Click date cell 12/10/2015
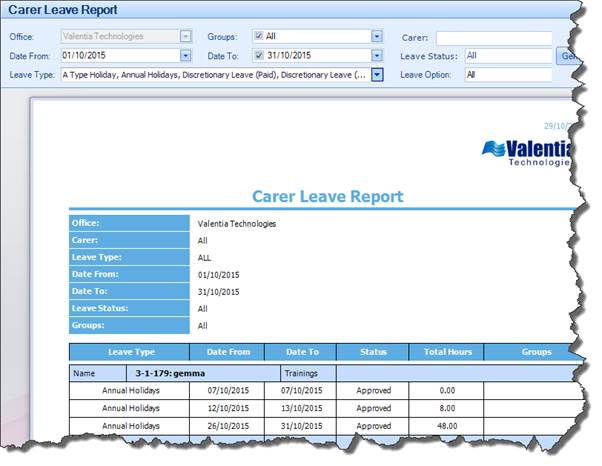The image size is (602, 466). [x=228, y=408]
